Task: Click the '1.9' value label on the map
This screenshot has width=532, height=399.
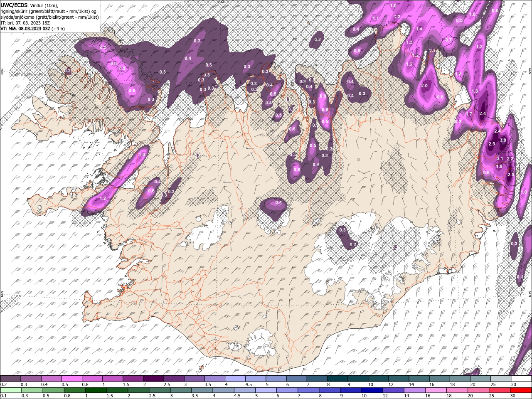Action: (499, 166)
